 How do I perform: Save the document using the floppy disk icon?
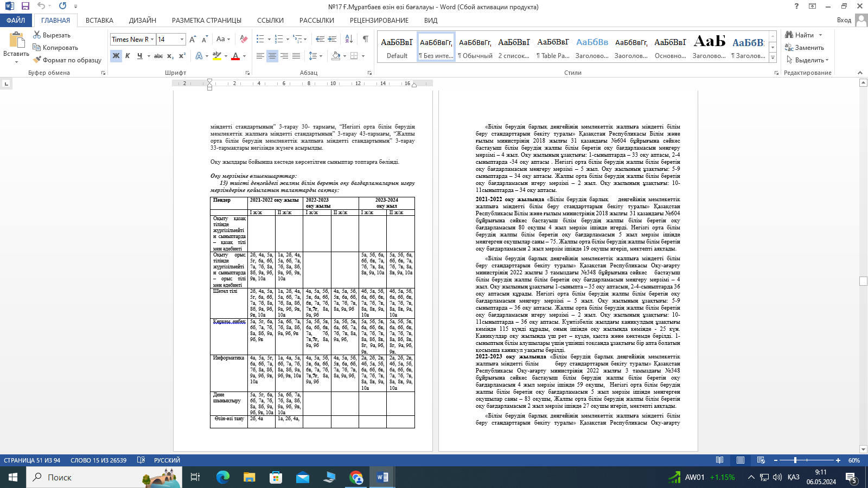25,6
